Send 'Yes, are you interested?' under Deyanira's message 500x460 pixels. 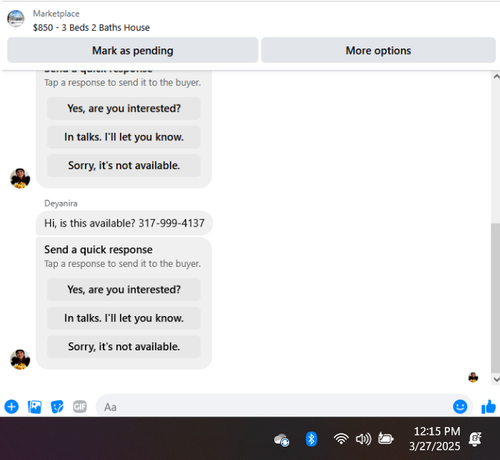tap(124, 289)
